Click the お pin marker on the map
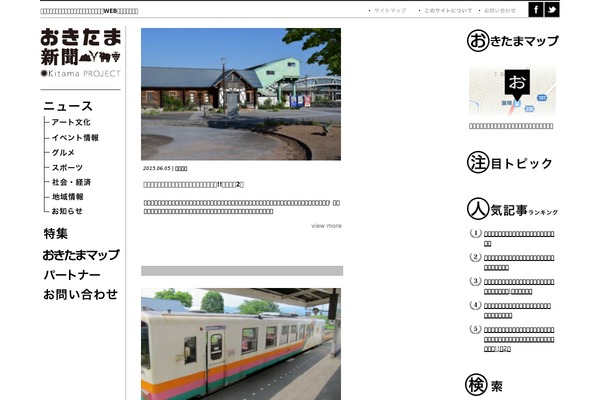This screenshot has height=400, width=600. (517, 83)
